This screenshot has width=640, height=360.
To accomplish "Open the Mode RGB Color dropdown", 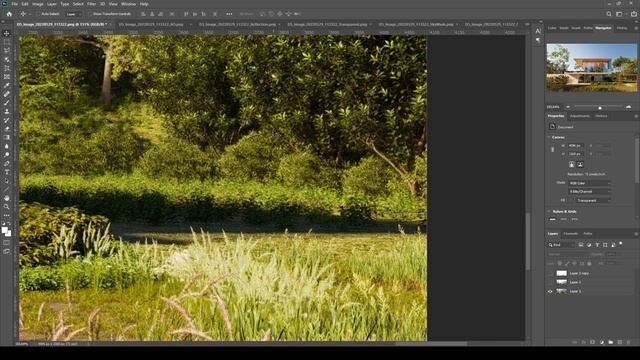I will click(590, 183).
